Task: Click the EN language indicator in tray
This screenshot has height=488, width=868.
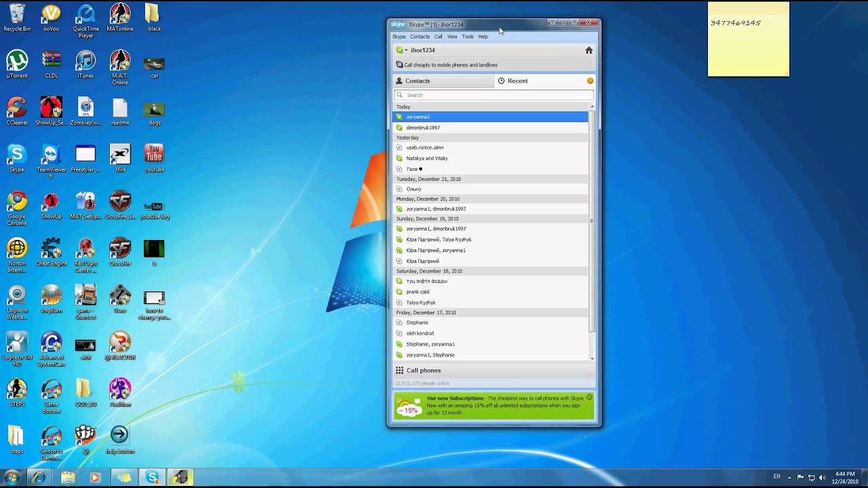Action: [777, 477]
